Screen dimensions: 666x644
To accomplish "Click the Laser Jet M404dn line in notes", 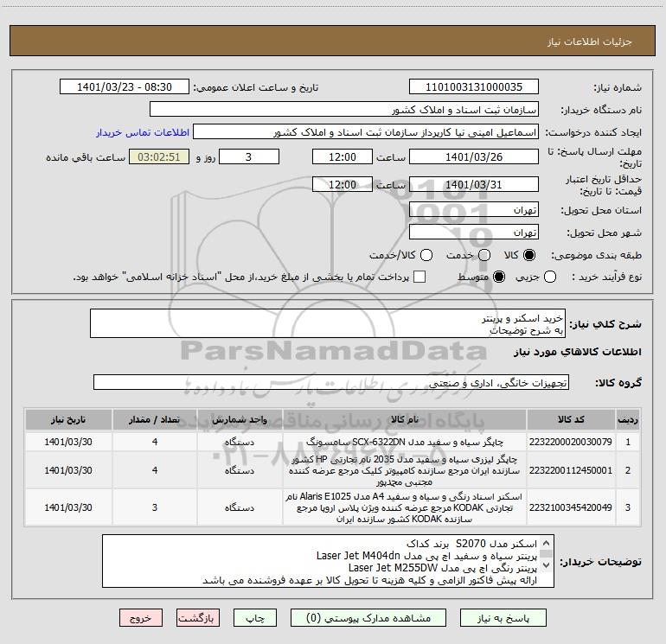I will [x=426, y=556].
